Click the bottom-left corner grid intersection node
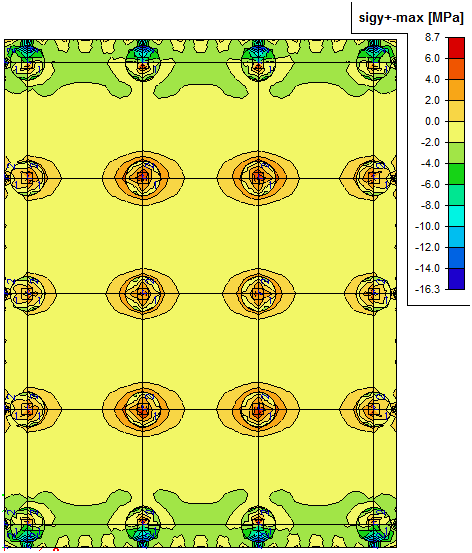Screen dimensions: 472x553 [x=27, y=524]
